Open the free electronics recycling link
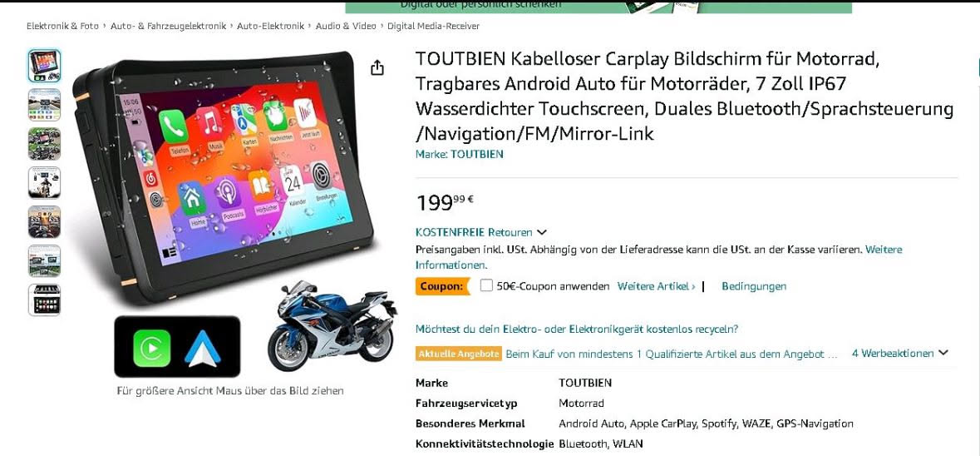This screenshot has width=980, height=456. click(577, 329)
